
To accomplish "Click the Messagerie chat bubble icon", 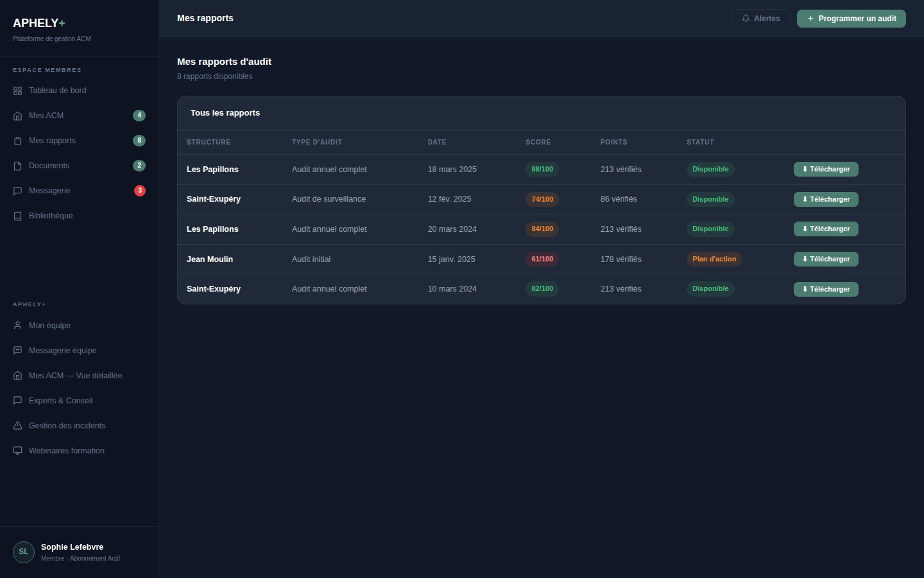I will 17,191.
